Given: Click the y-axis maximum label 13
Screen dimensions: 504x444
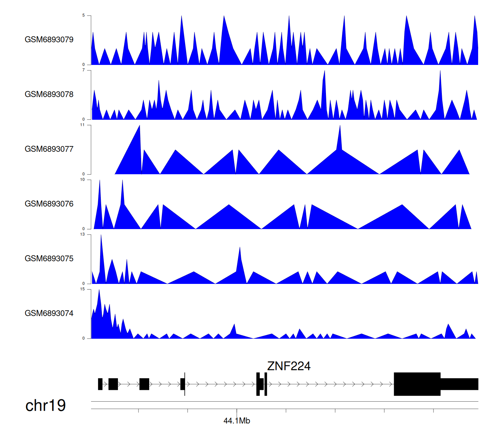Looking at the screenshot, I should tap(82, 234).
